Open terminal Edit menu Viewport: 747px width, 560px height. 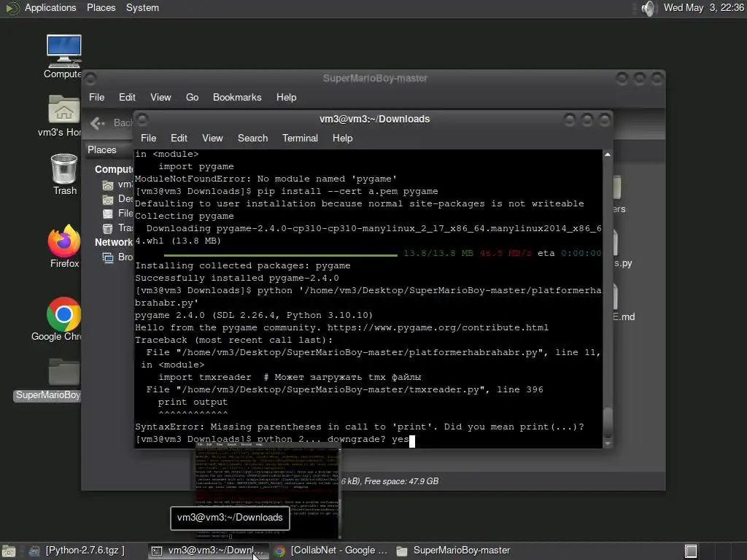[179, 138]
